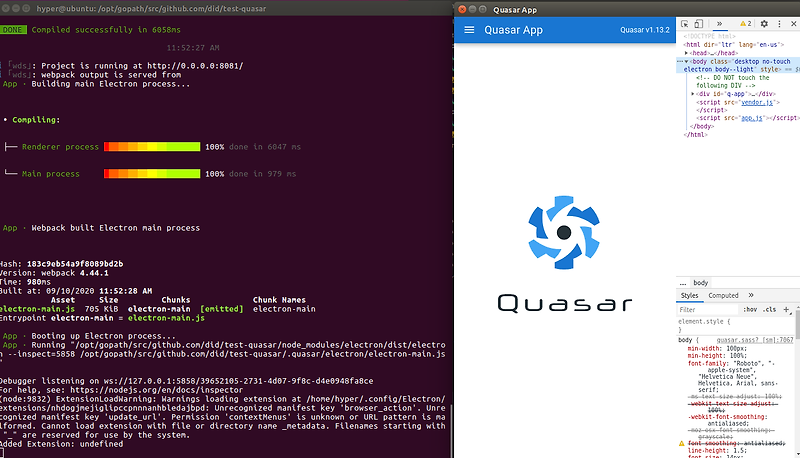Open the quasar.sass source link
Viewport: 800px width, 458px height.
pos(755,340)
